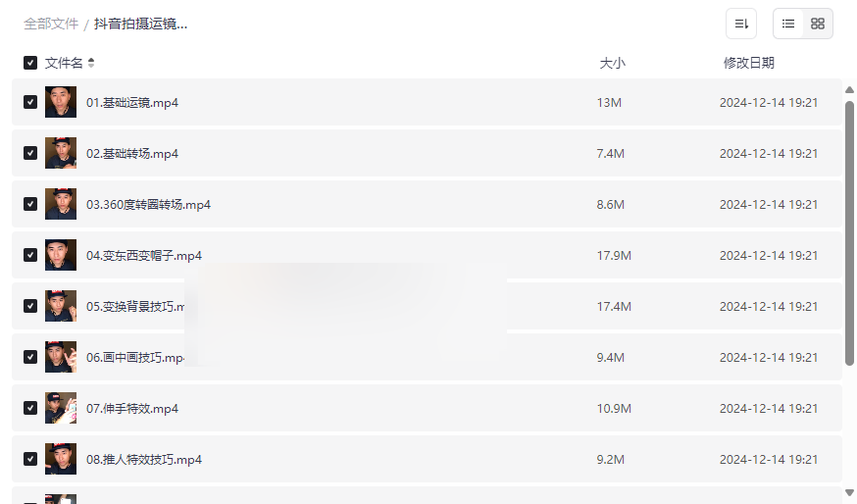
Task: Open file 01.基础运镜.mp4
Action: 132,103
